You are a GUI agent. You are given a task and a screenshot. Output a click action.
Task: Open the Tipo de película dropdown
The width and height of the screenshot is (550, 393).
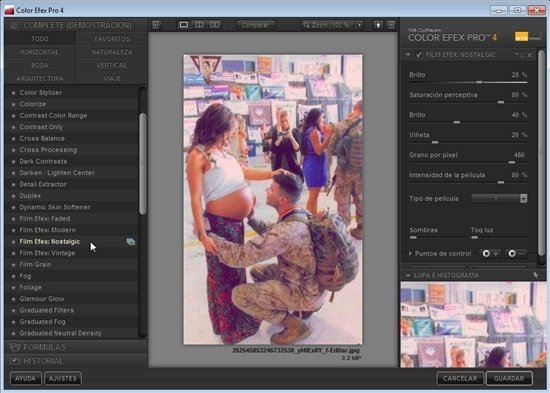(x=499, y=198)
